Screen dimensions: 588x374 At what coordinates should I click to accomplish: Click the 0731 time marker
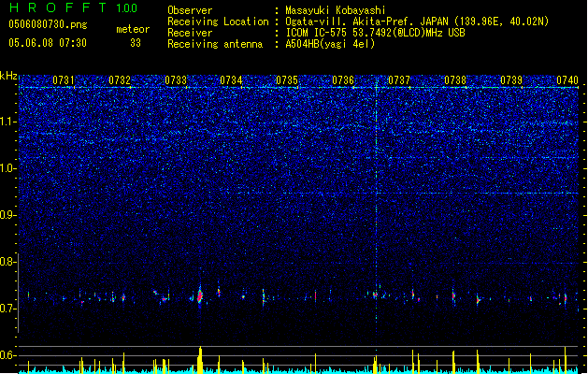coord(64,80)
